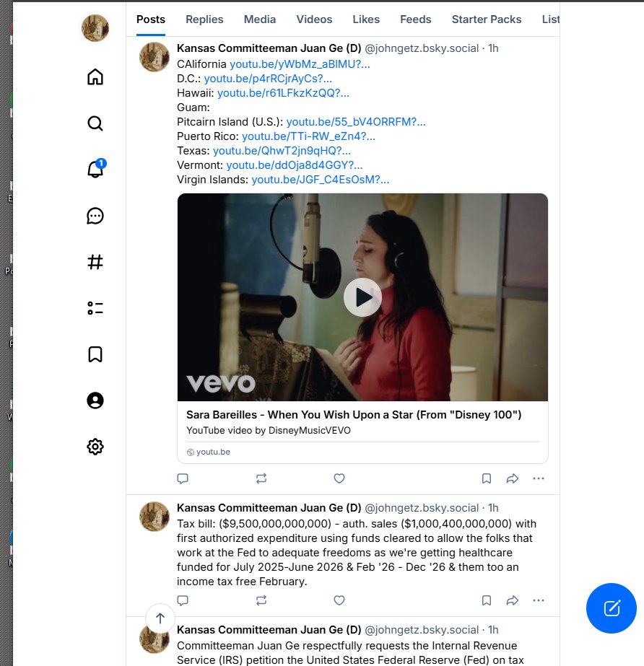Click the account avatar at sidebar top
This screenshot has width=644, height=666.
click(95, 28)
